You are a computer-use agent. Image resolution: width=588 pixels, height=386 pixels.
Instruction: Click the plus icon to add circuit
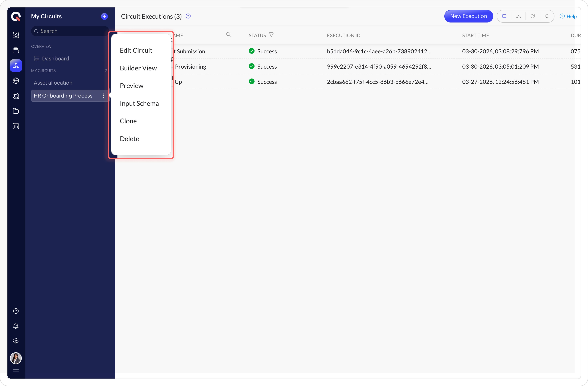tap(104, 16)
